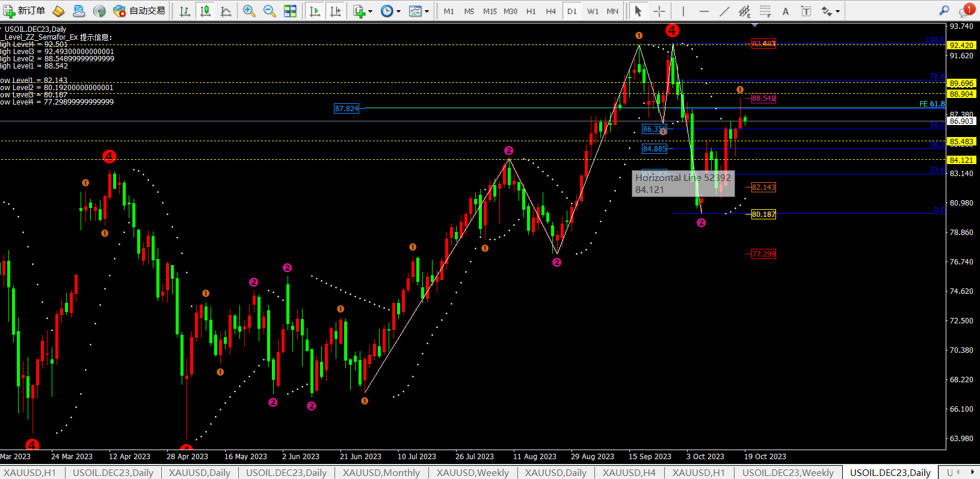Click the 86.350 blue price label

pos(655,129)
